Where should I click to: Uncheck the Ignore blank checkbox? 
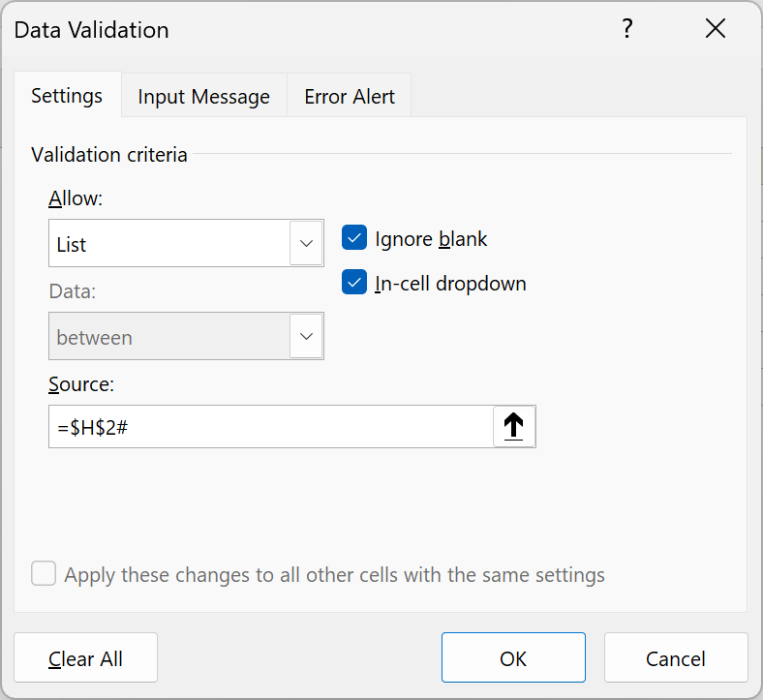pos(354,237)
